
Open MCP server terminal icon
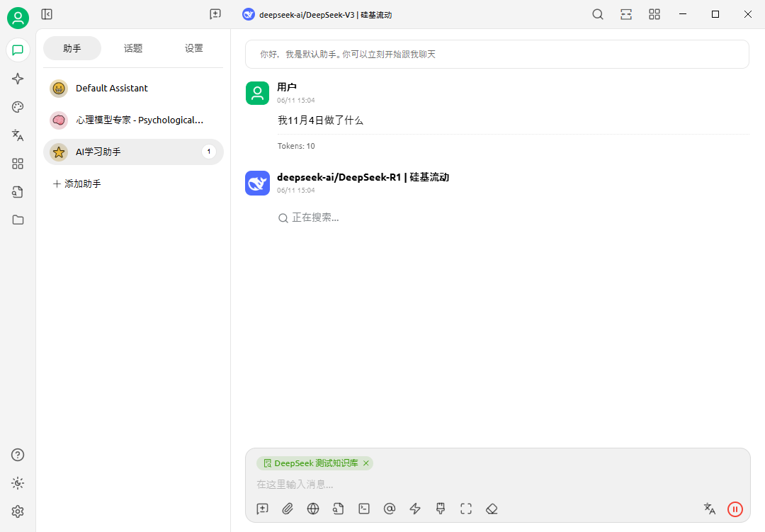(x=364, y=509)
